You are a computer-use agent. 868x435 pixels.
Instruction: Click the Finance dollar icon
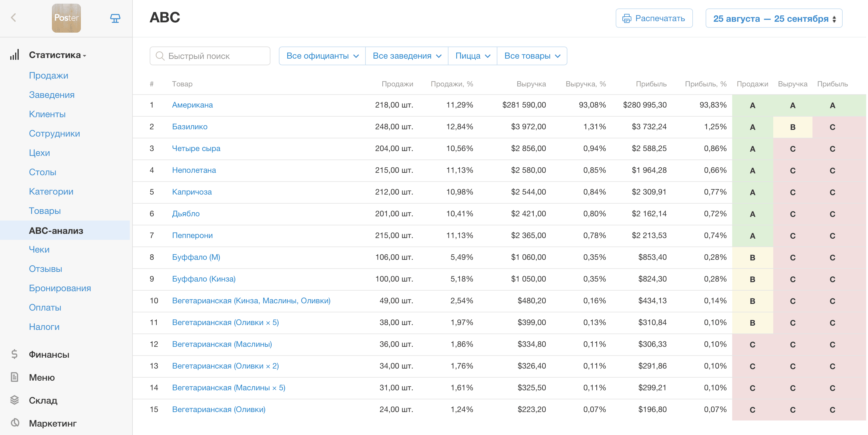click(14, 354)
